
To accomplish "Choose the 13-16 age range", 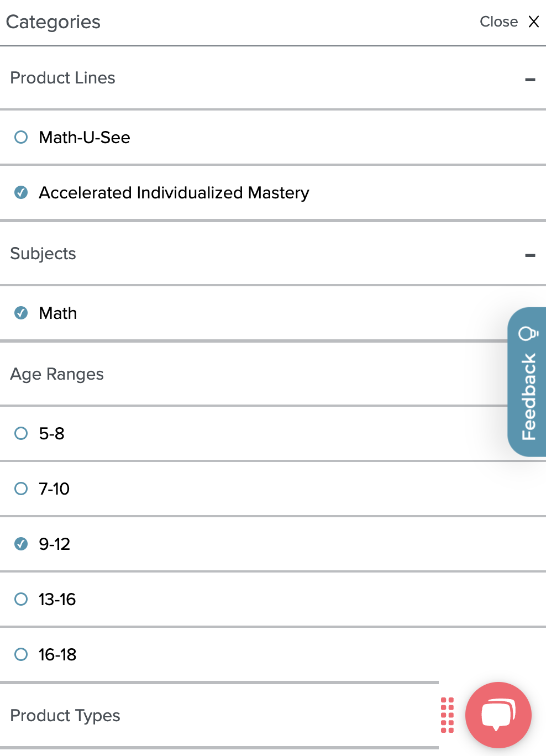I will 21,599.
